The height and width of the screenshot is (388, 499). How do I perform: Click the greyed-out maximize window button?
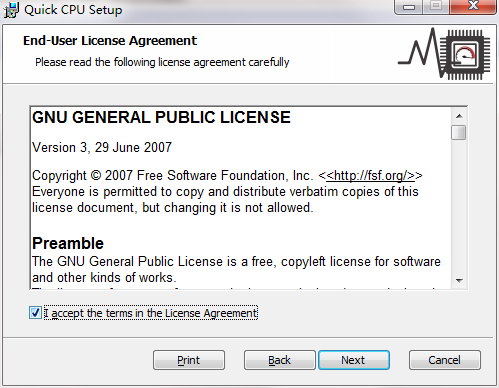pos(436,7)
